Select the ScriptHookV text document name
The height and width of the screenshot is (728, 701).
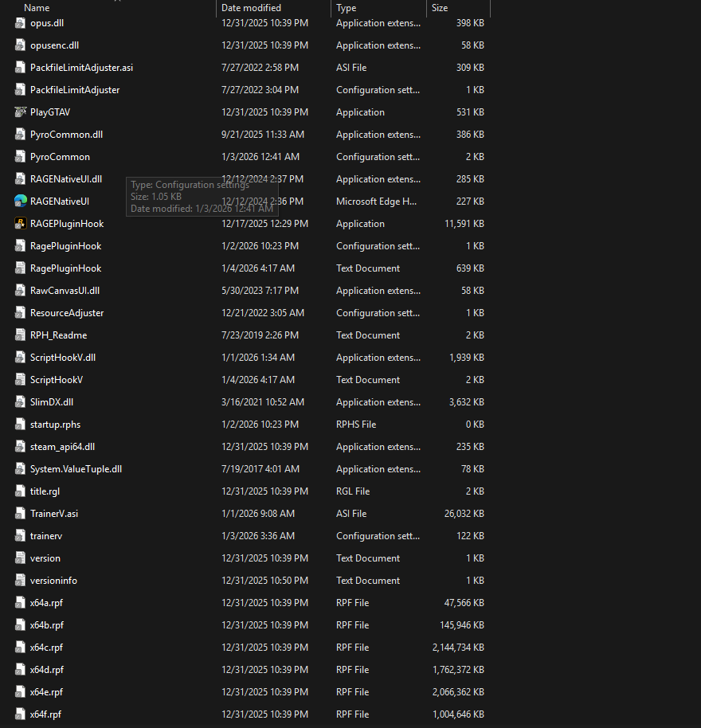click(57, 379)
